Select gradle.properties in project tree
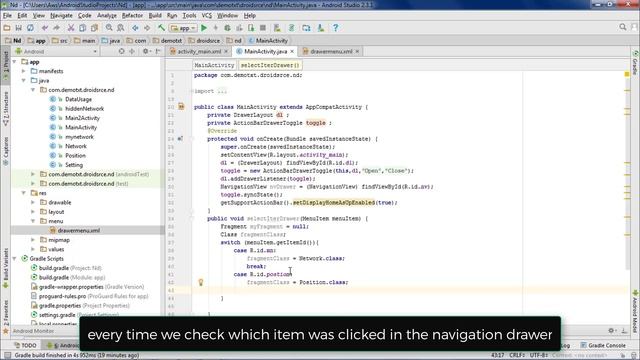Image resolution: width=640 pixels, height=360 pixels. point(60,306)
